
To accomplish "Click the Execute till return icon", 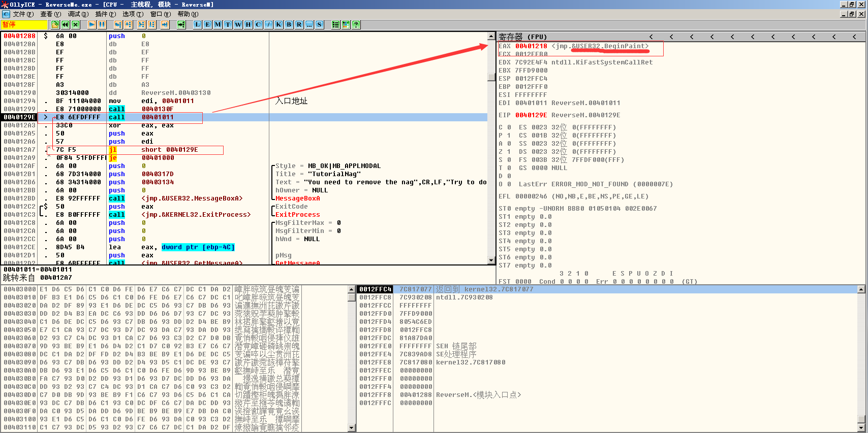I will pyautogui.click(x=165, y=24).
